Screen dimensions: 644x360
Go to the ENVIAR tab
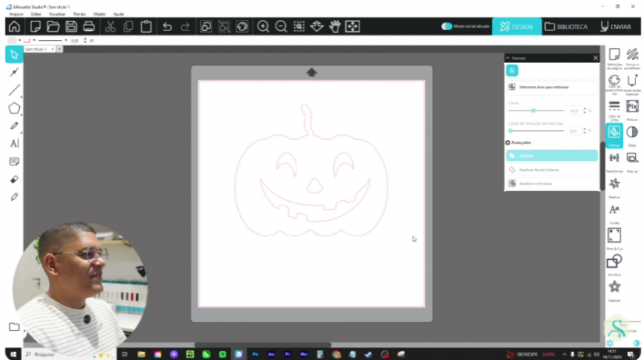(616, 27)
